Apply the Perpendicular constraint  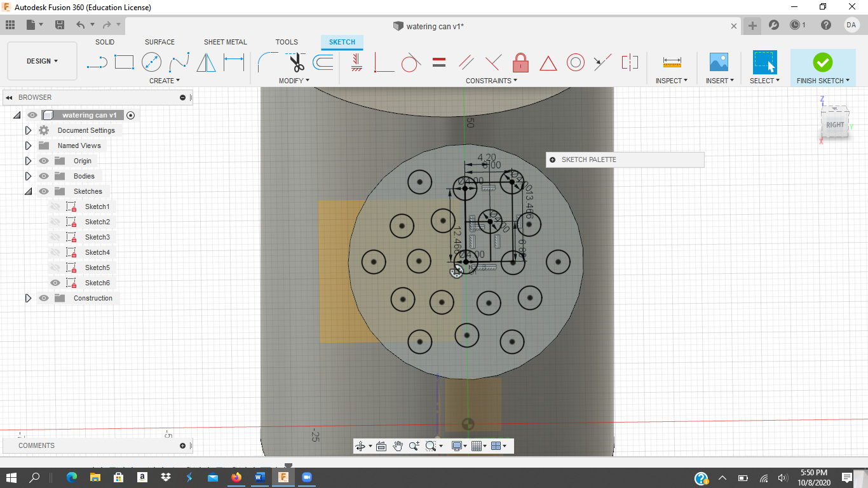pos(493,62)
